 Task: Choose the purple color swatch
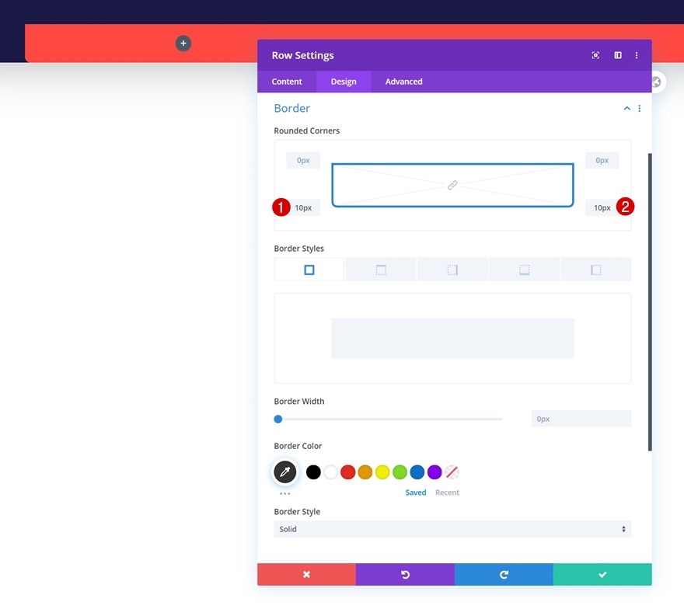coord(434,472)
